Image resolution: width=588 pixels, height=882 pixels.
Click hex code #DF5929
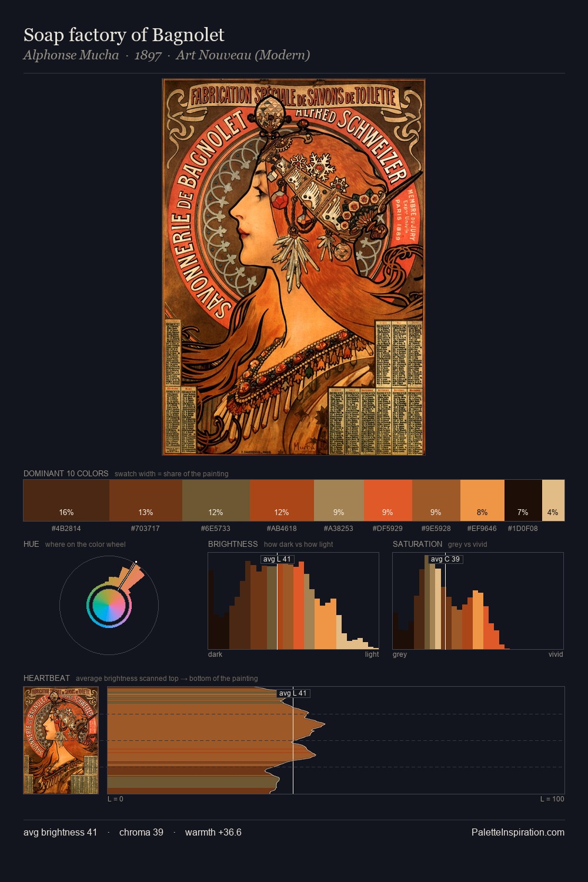[387, 529]
